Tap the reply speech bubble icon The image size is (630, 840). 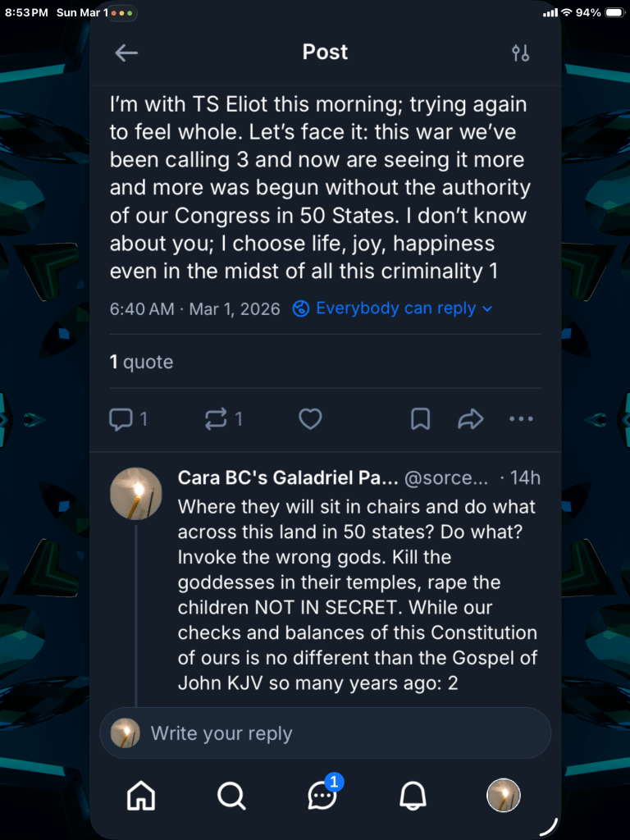pos(121,419)
